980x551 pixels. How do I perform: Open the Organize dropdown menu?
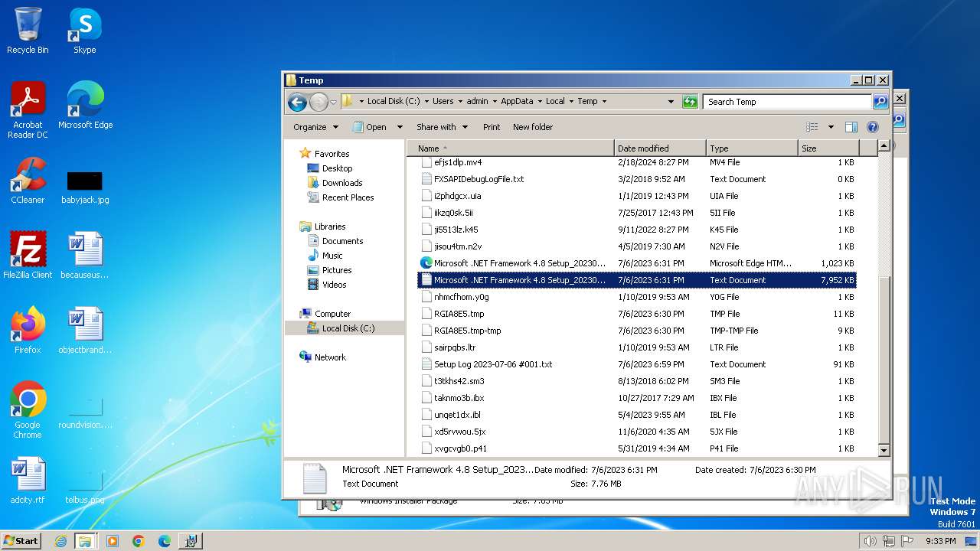pos(315,127)
